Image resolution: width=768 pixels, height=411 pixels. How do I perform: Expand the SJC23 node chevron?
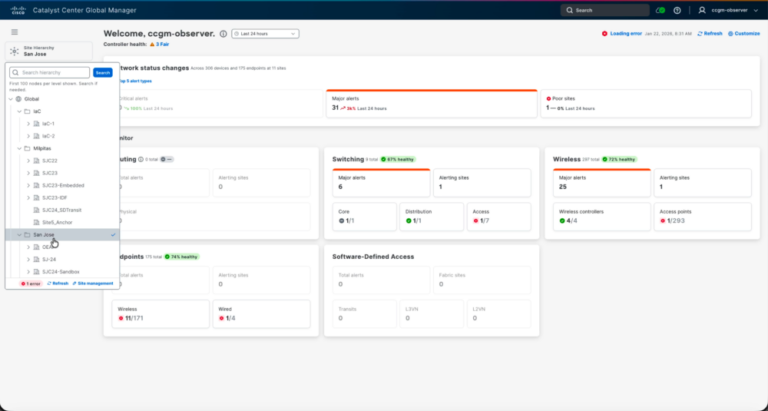(x=28, y=173)
